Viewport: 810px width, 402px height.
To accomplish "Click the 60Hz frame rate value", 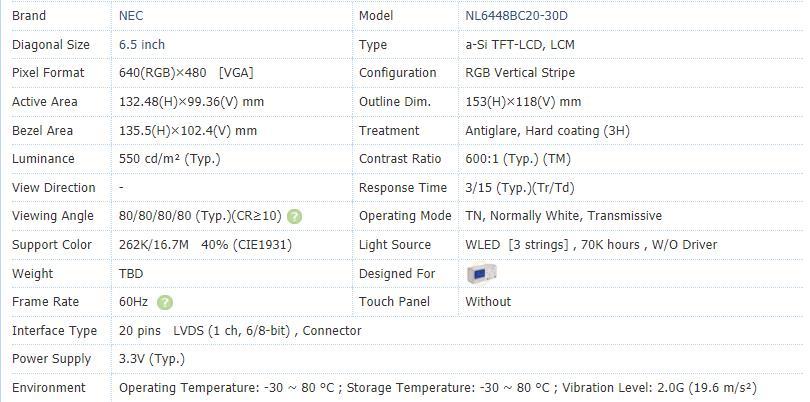I will [133, 302].
